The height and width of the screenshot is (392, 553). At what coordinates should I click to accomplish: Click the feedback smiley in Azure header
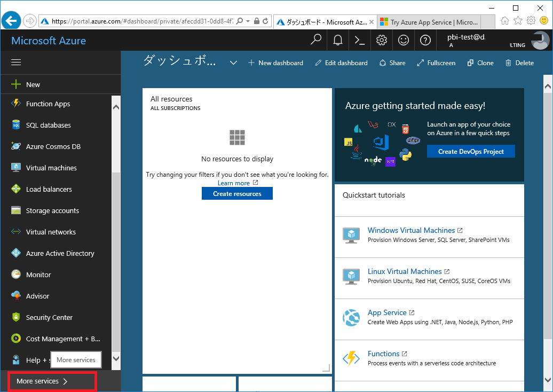pyautogui.click(x=403, y=40)
